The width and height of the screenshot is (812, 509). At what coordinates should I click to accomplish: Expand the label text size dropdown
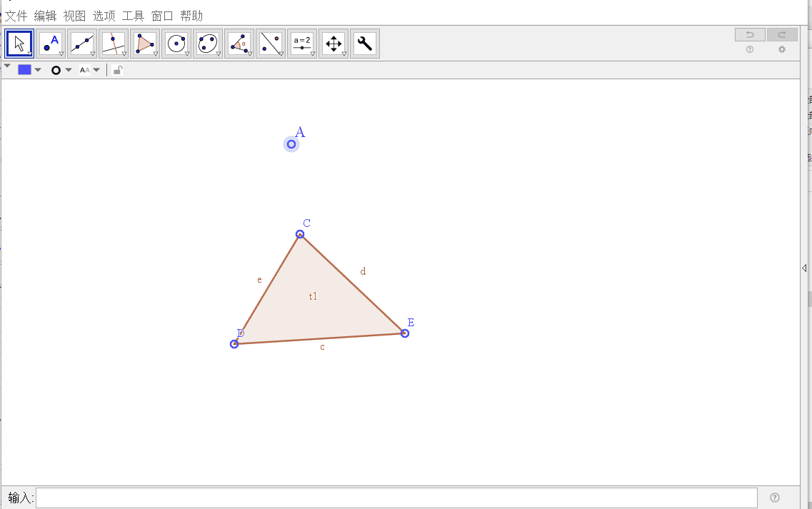pos(89,70)
